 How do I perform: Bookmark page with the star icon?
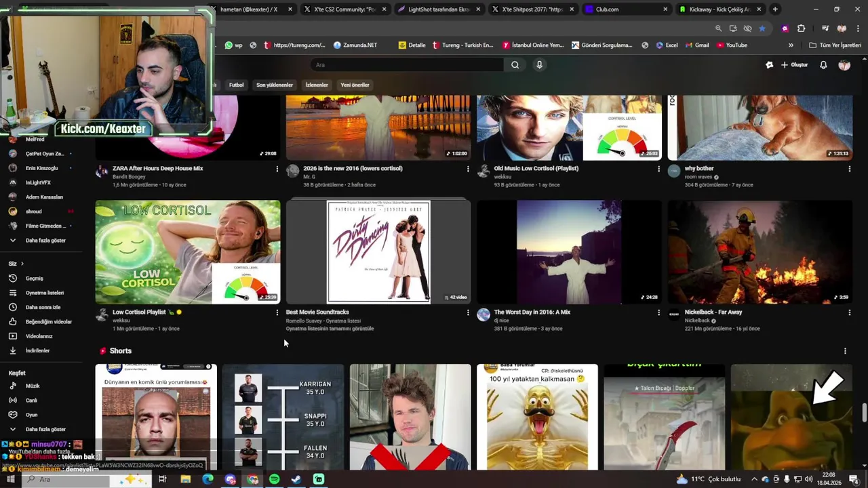click(762, 28)
